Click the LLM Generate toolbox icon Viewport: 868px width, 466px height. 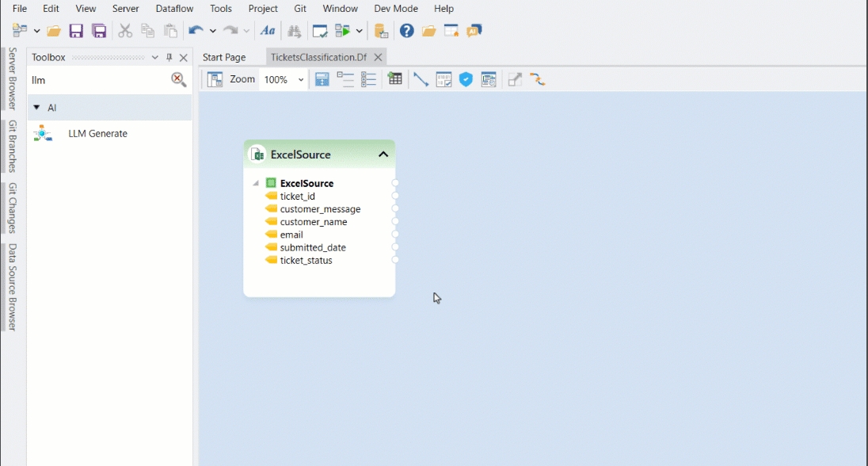(x=43, y=134)
